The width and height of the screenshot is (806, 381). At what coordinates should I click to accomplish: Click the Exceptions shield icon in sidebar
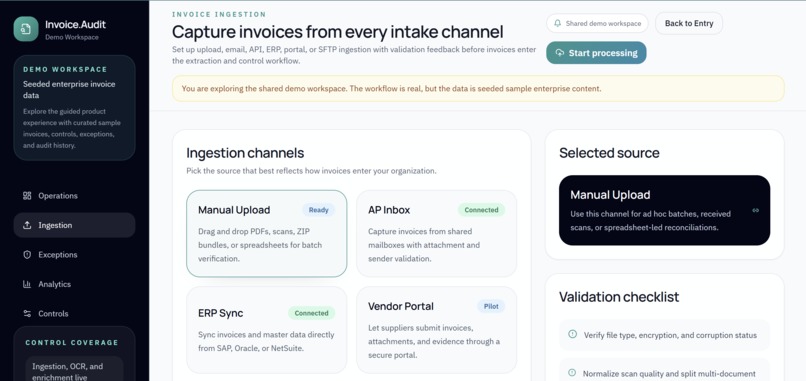pyautogui.click(x=27, y=255)
